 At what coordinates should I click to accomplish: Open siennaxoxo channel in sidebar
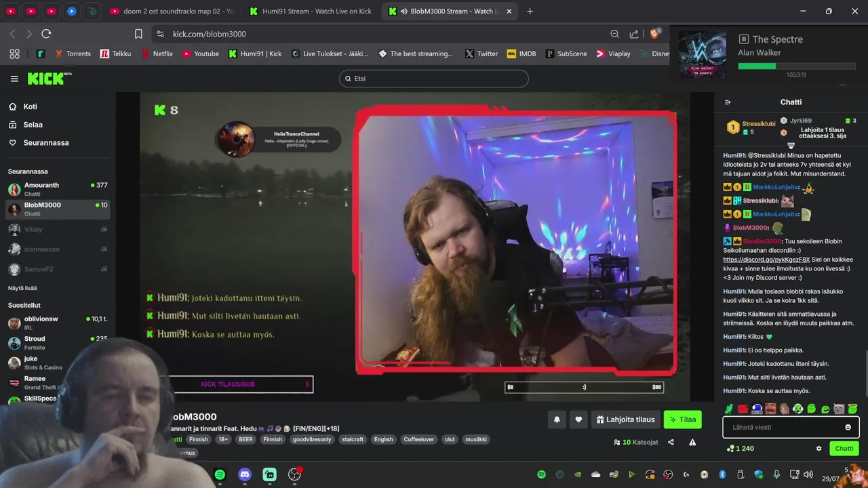pos(58,249)
